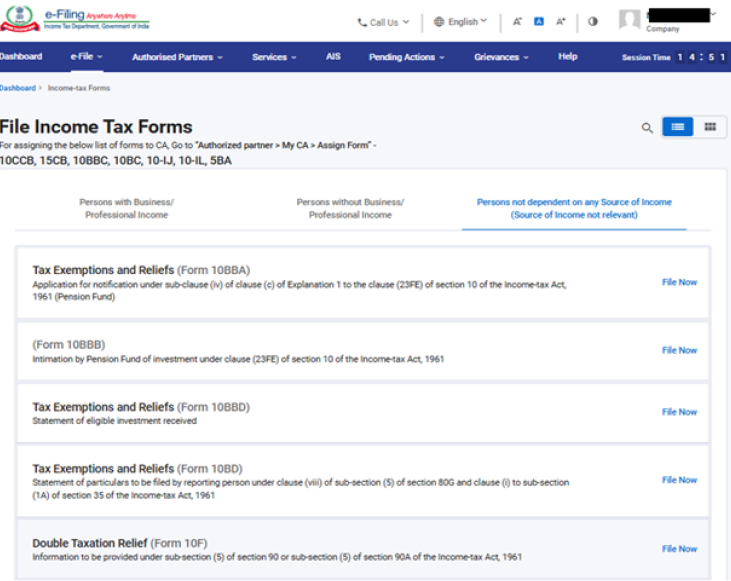The image size is (731, 581).
Task: Expand the e-File menu
Action: point(86,57)
